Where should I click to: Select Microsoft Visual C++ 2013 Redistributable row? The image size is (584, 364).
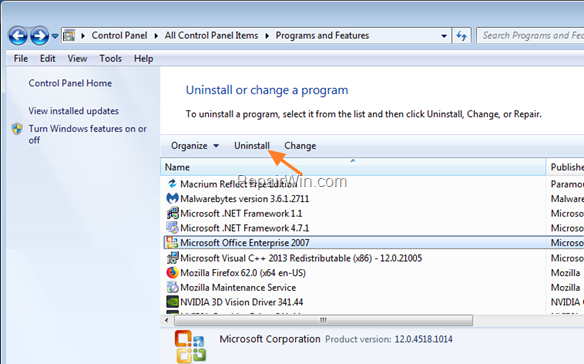click(374, 258)
